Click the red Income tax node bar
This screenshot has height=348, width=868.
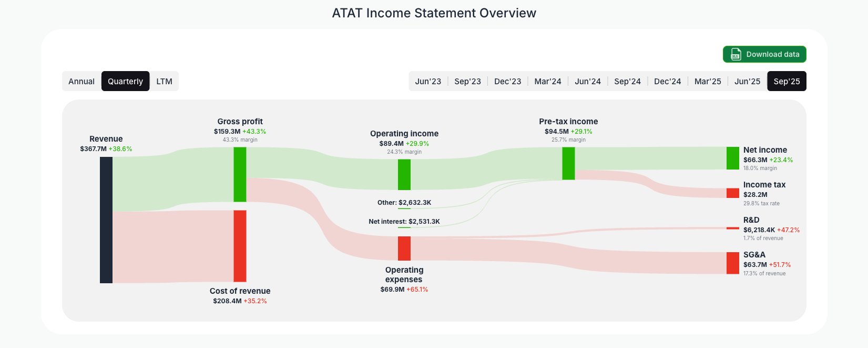click(732, 193)
